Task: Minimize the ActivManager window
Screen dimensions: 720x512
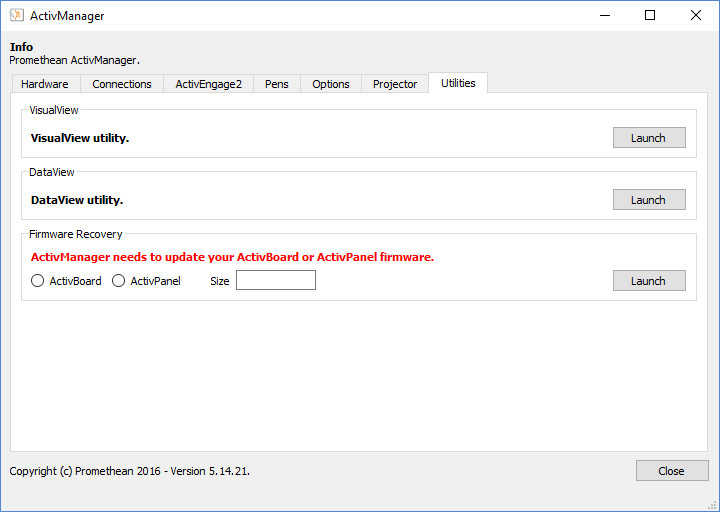Action: [604, 16]
